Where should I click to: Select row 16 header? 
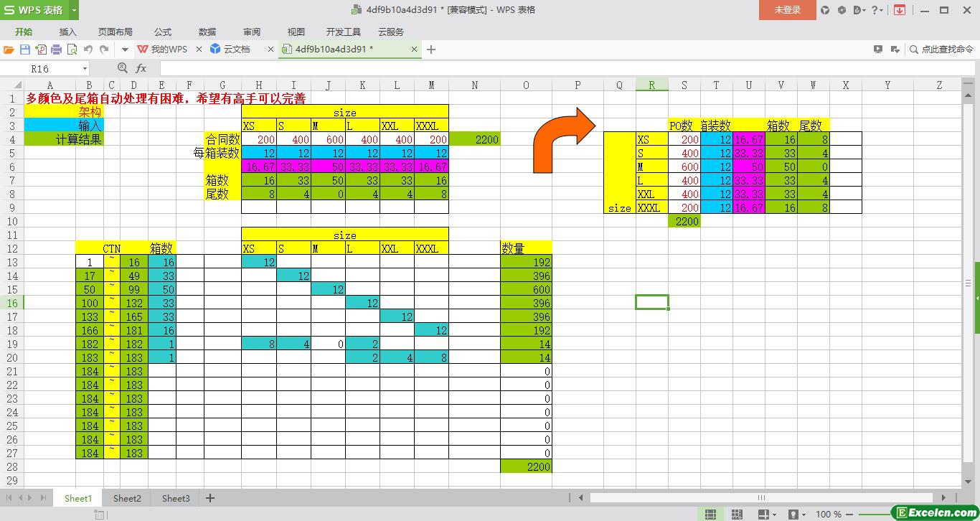pos(11,303)
